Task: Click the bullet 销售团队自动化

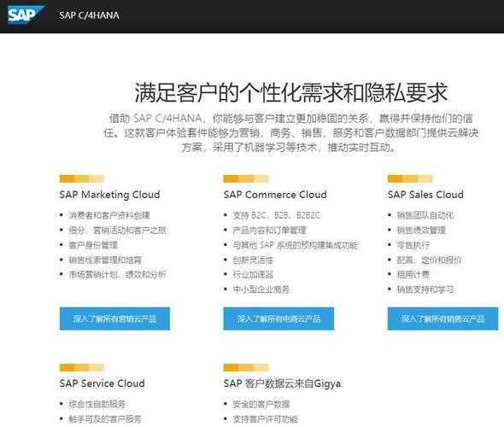Action: 425,215
